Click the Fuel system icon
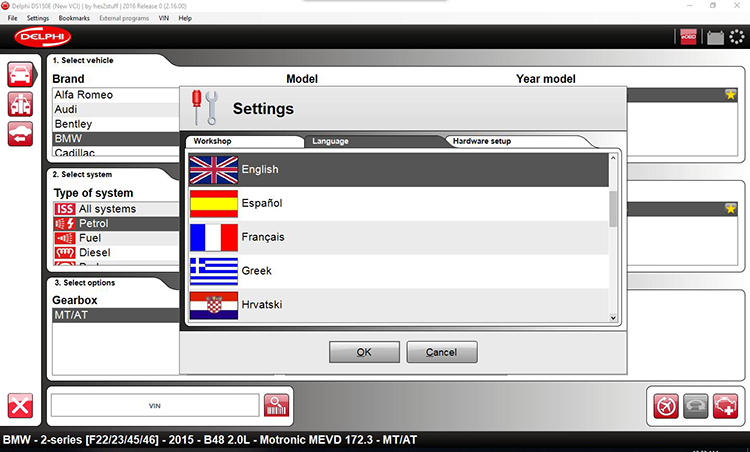 click(x=65, y=238)
